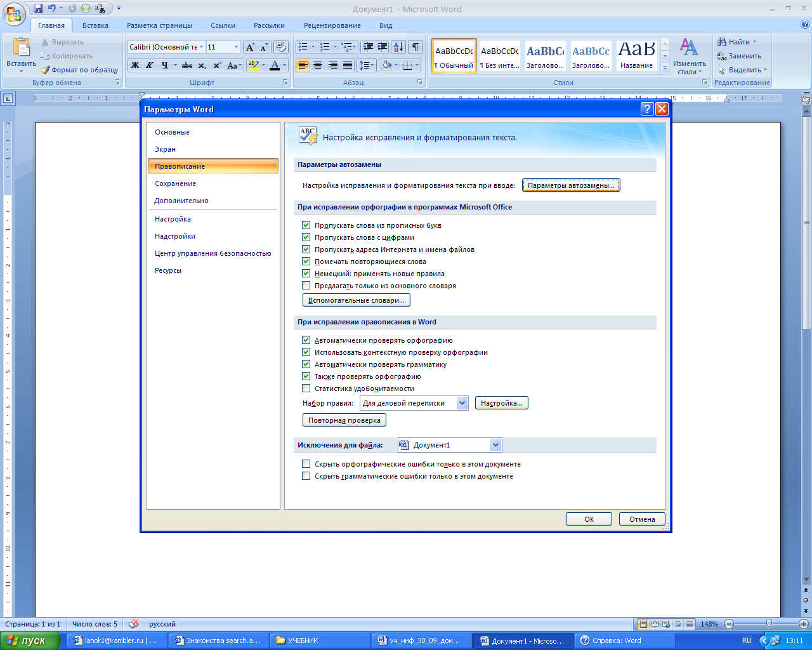Open 'Набор правил' dropdown
This screenshot has width=812, height=650.
[x=462, y=403]
